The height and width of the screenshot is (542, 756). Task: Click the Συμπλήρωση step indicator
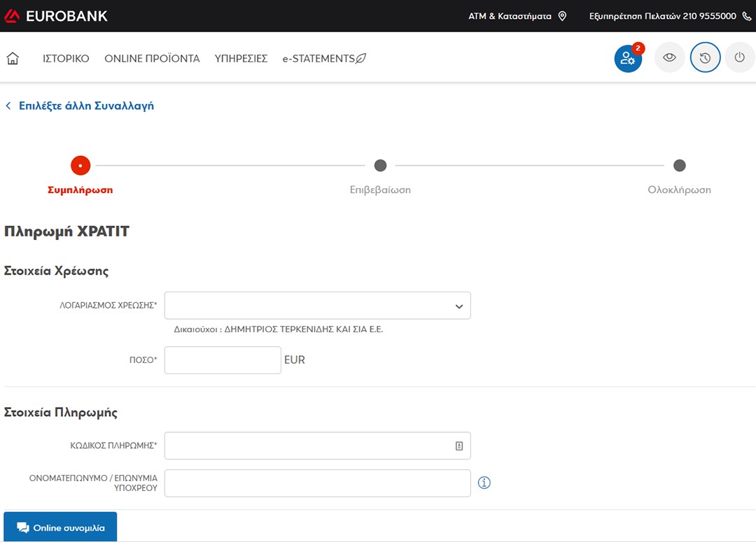coord(80,166)
